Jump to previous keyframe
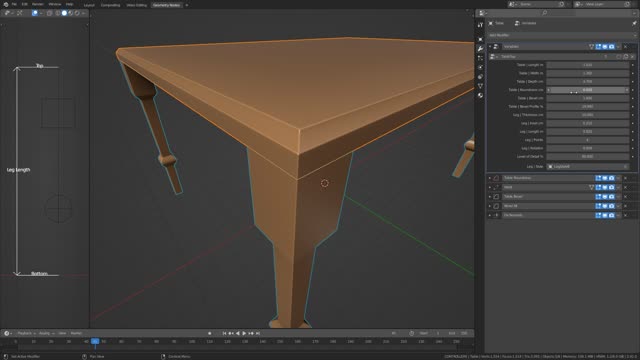The height and width of the screenshot is (360, 640). tap(231, 333)
